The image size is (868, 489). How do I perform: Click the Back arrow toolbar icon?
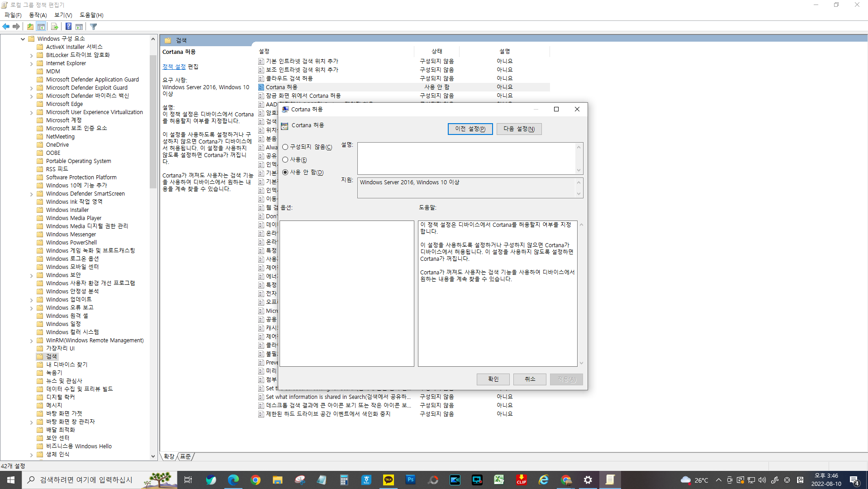(x=6, y=27)
